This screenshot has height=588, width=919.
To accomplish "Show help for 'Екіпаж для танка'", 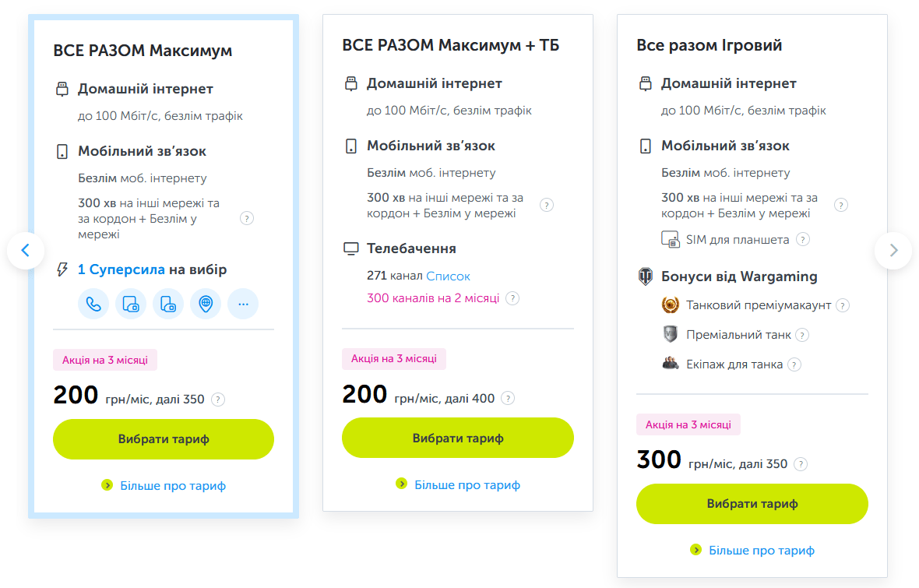I will (x=794, y=364).
